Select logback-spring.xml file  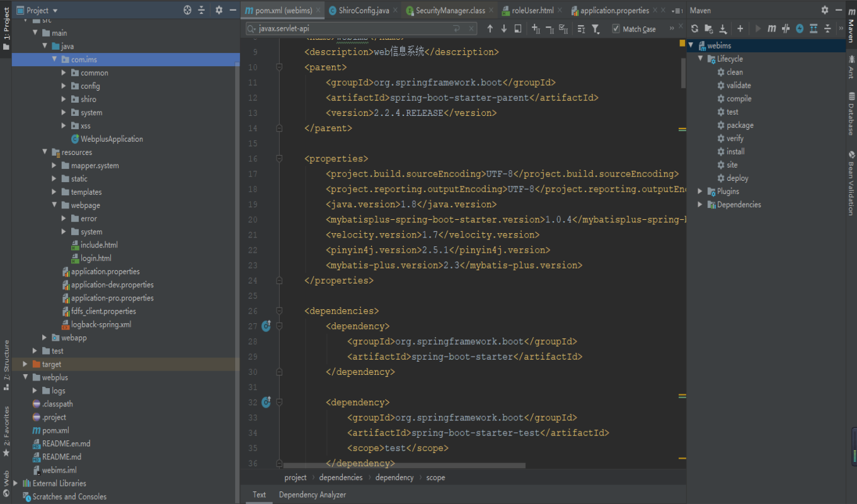(x=96, y=324)
